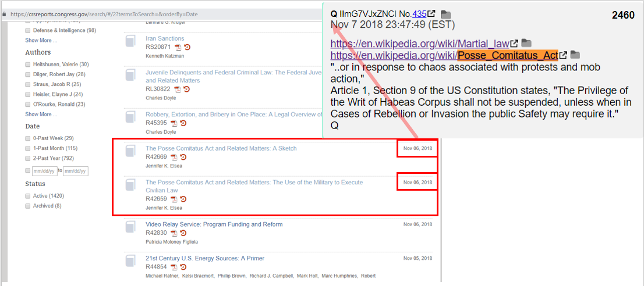Open version history icon for RS20871
The image size is (644, 286).
(187, 47)
